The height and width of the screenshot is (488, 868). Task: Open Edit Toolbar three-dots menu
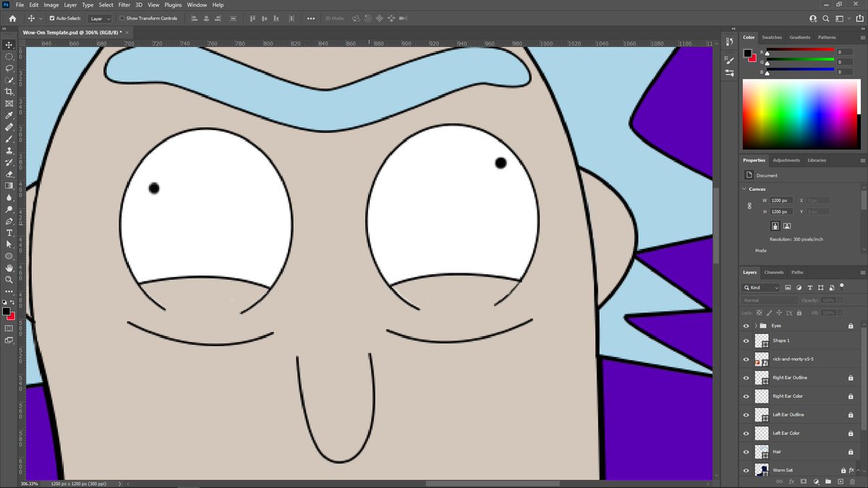[9, 291]
